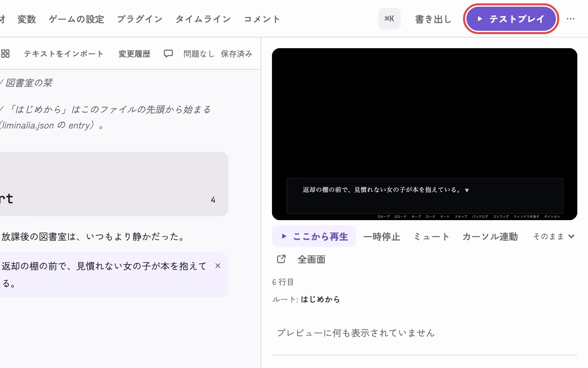This screenshot has height=368, width=588.
Task: Click ここから再生 play from here
Action: [x=314, y=237]
